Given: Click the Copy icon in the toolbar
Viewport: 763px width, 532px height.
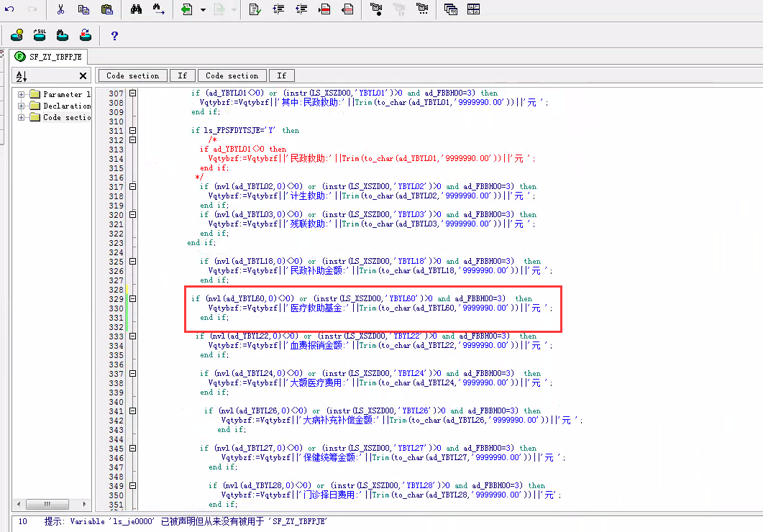Looking at the screenshot, I should 83,9.
